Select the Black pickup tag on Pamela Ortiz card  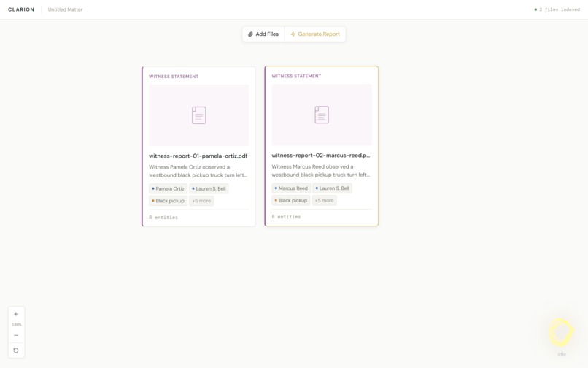click(x=168, y=201)
